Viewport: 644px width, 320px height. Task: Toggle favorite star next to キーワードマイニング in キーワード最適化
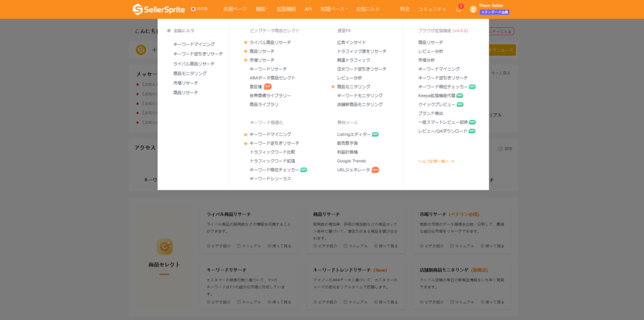point(246,135)
